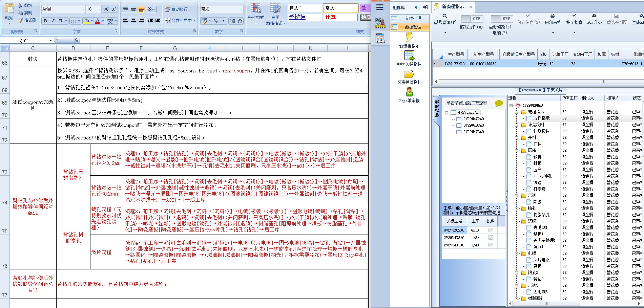Toggle the 启动修改(E) OFF switch

click(501, 19)
